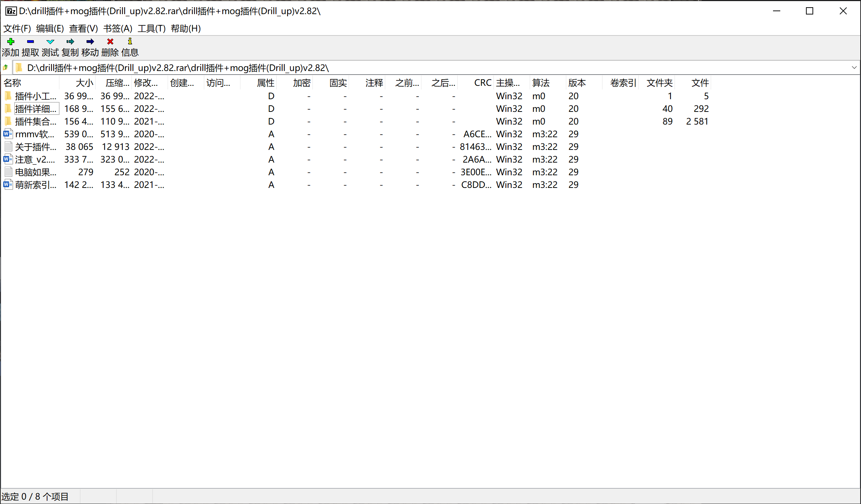Viewport: 861px width, 504px height.
Task: Select the 插件集合... folder icon
Action: coord(8,121)
